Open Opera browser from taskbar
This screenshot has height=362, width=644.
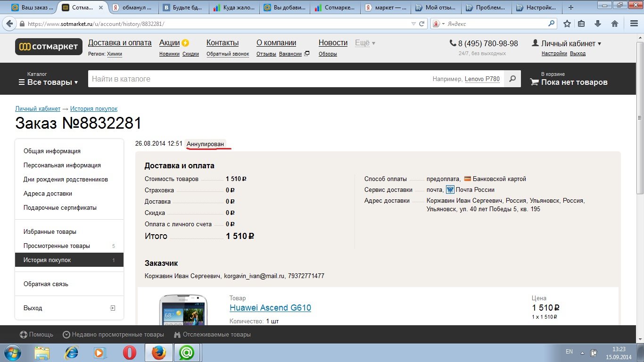130,353
